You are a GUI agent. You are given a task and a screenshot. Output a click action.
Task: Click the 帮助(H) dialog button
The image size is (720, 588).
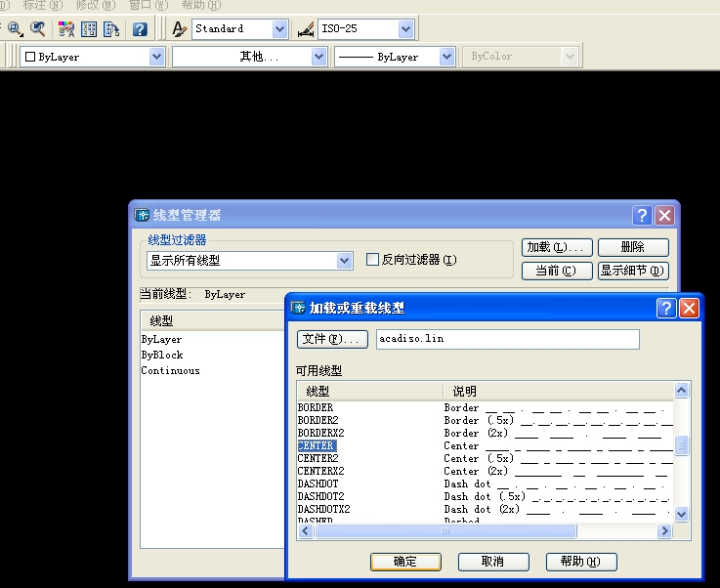point(581,562)
